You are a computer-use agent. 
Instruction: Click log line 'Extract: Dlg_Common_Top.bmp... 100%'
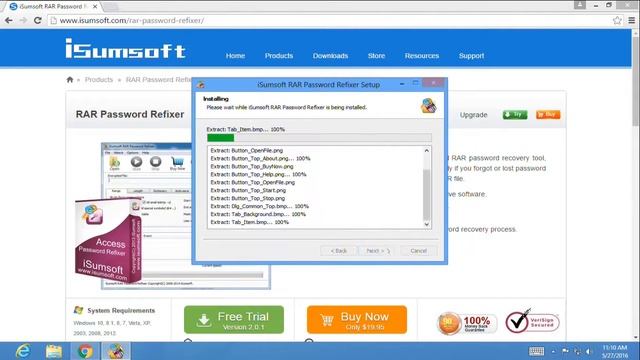click(x=260, y=206)
